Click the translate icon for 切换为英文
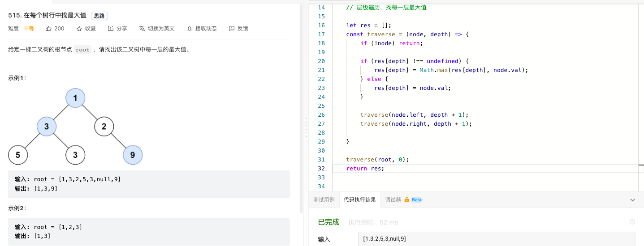Viewport: 644px width, 246px height. (x=142, y=29)
